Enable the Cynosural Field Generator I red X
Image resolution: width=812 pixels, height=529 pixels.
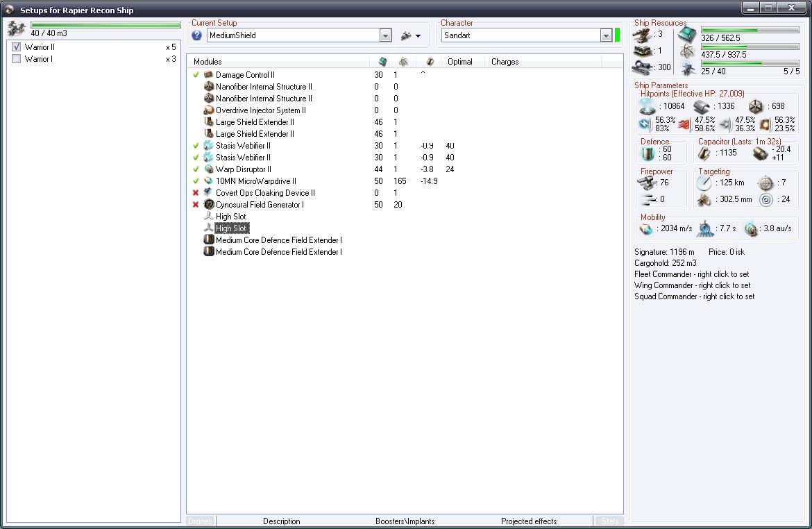pos(196,205)
